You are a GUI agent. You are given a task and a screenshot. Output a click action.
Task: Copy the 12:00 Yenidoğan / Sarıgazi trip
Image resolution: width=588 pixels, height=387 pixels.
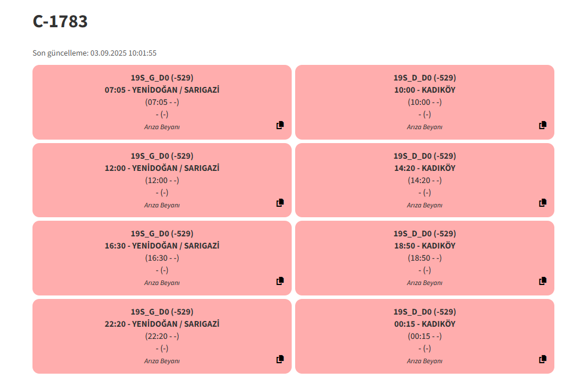click(x=280, y=203)
